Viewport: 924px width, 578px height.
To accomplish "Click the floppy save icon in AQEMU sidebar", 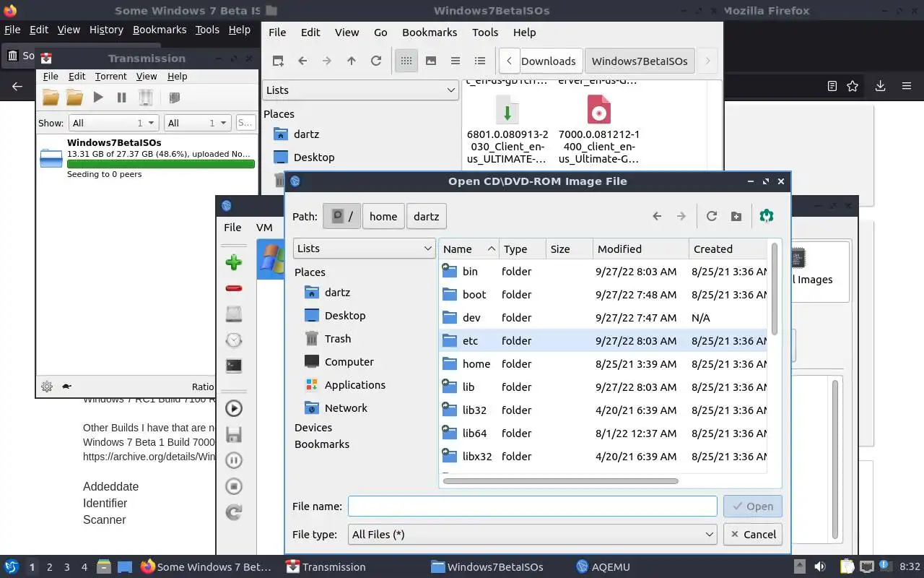I will pyautogui.click(x=233, y=434).
